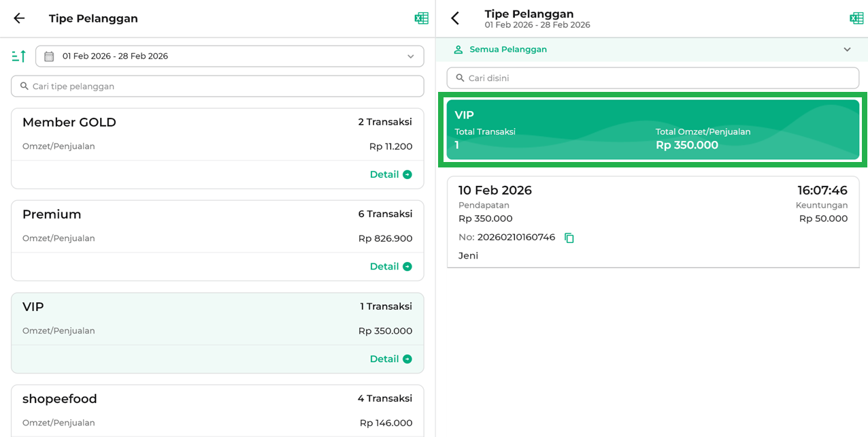Viewport: 868px width, 437px height.
Task: Click the VIP summary banner
Action: (x=652, y=130)
